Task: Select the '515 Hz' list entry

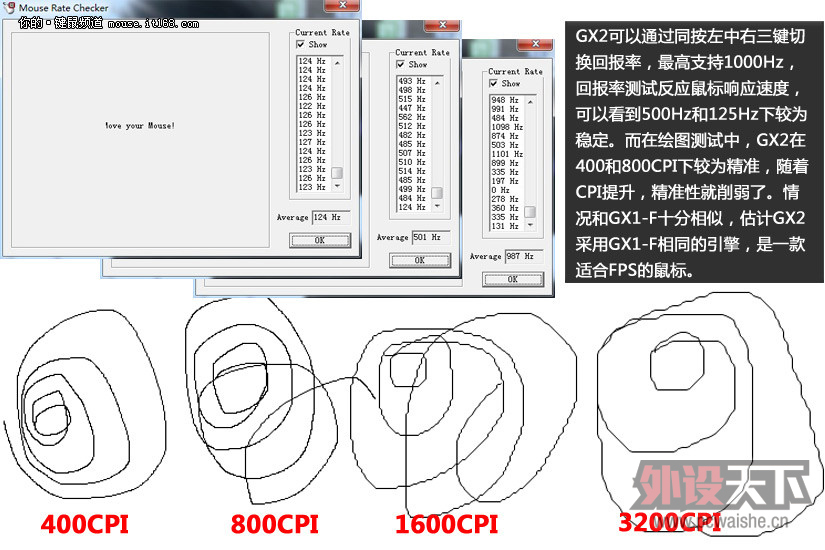Action: coord(412,99)
